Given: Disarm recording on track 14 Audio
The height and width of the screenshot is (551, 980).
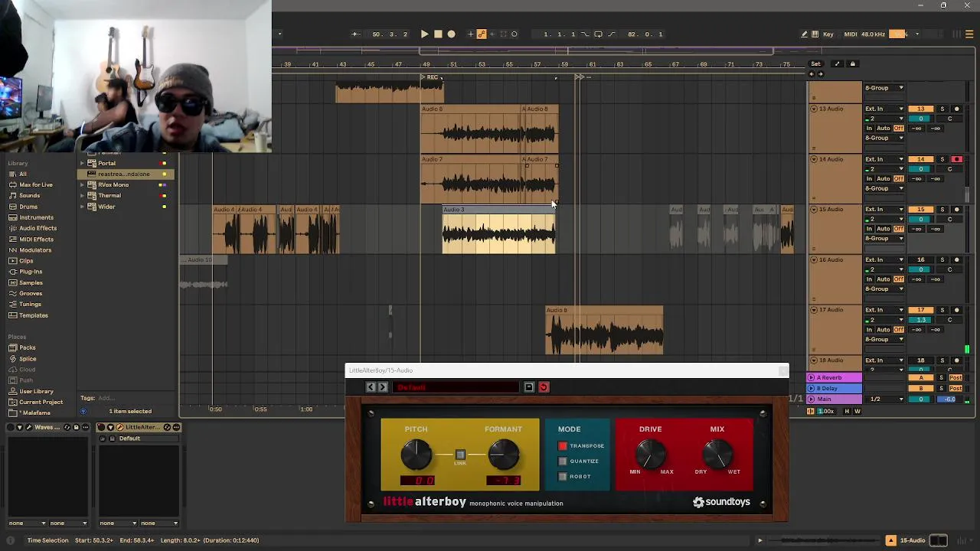Looking at the screenshot, I should pyautogui.click(x=956, y=159).
